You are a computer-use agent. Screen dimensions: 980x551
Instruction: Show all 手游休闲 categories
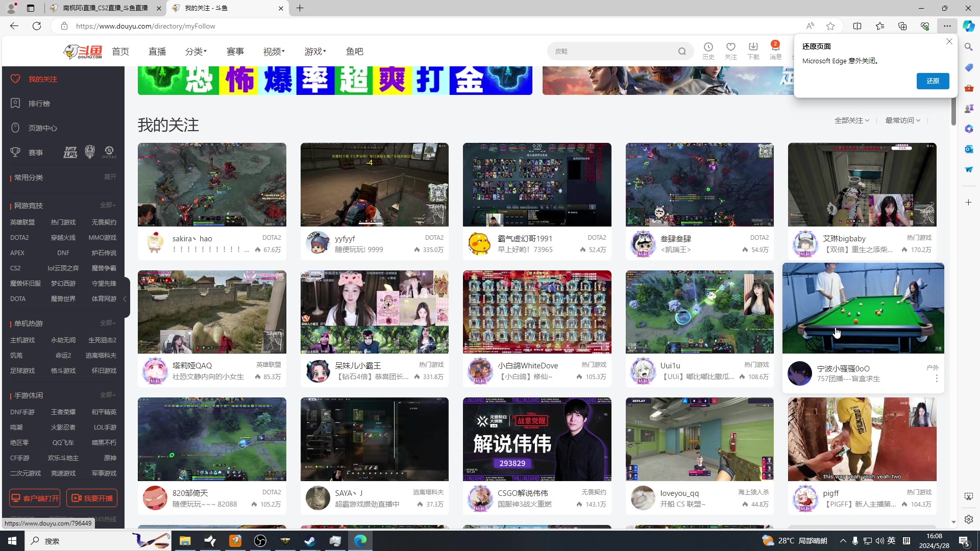[108, 395]
